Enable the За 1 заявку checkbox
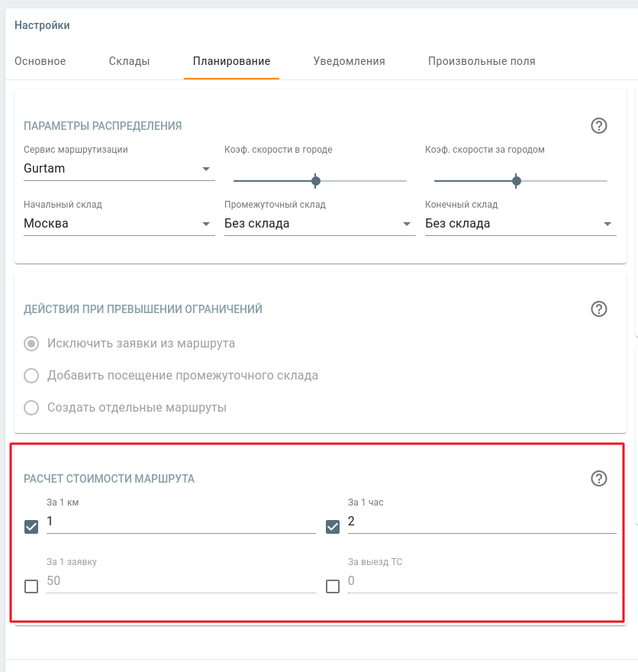Viewport: 638px width, 672px height. click(31, 586)
